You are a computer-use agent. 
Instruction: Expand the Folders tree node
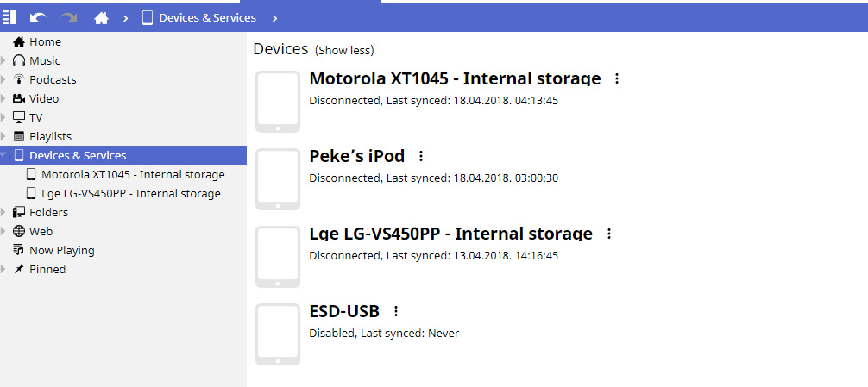coord(3,212)
